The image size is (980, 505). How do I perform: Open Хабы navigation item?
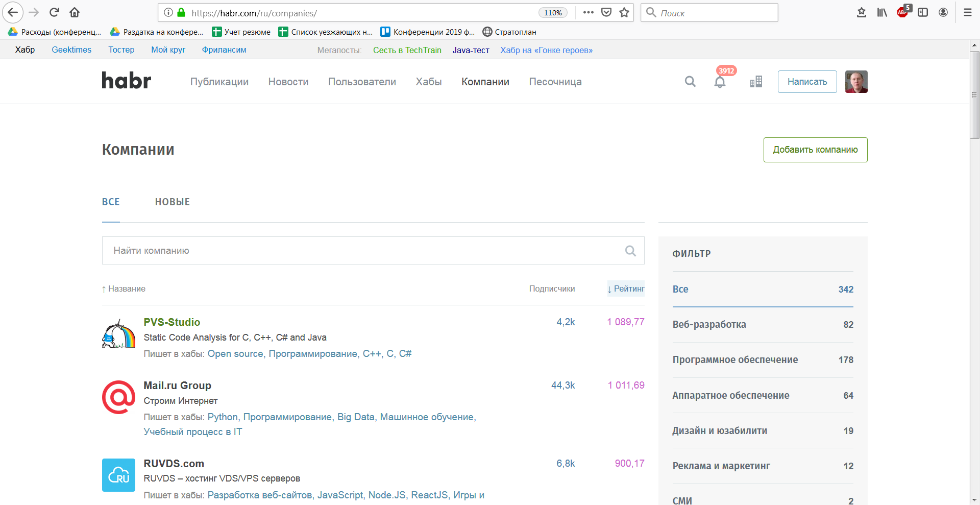coord(429,82)
